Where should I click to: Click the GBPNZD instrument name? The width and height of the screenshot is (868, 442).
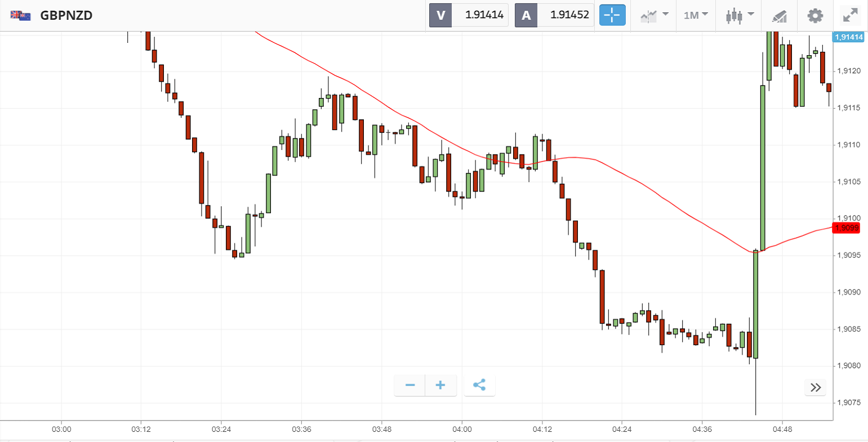(66, 15)
